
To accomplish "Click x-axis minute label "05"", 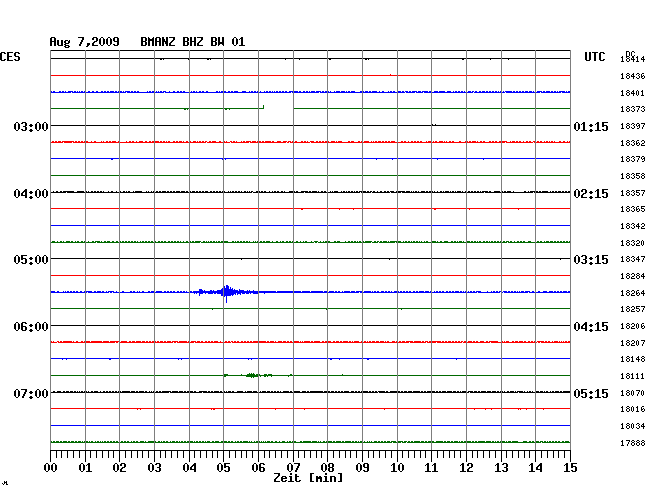I will [223, 468].
